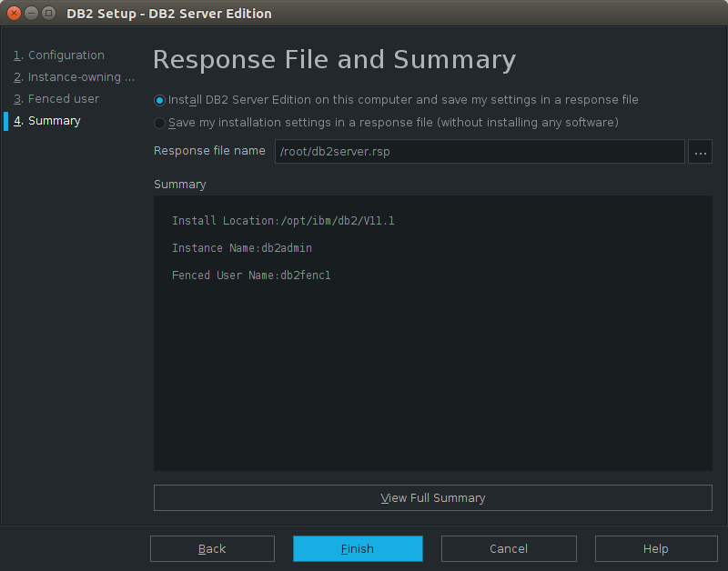Image resolution: width=728 pixels, height=571 pixels.
Task: Jump to step 3 Fenced user
Action: pos(56,99)
